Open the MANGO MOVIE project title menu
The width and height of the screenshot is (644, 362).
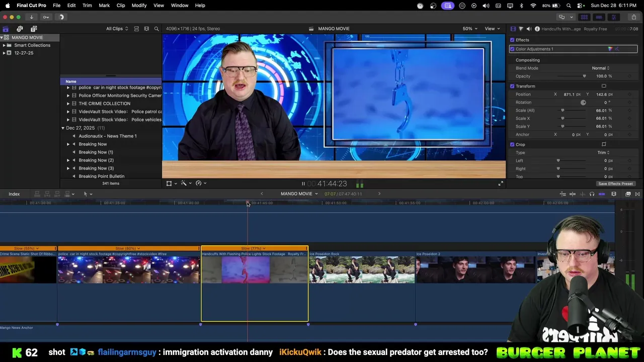click(x=299, y=194)
